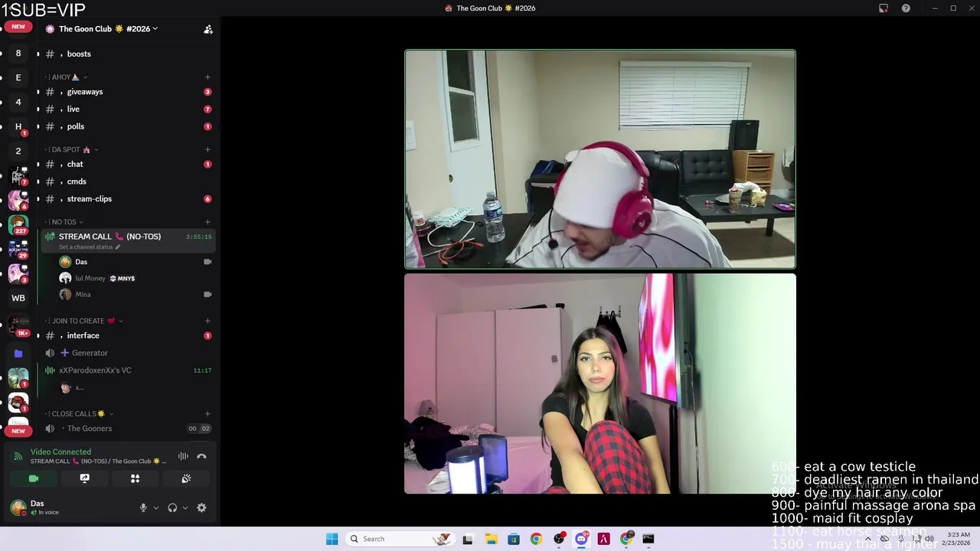Open the stream-clips channel
This screenshot has width=980, height=551.
128,199
